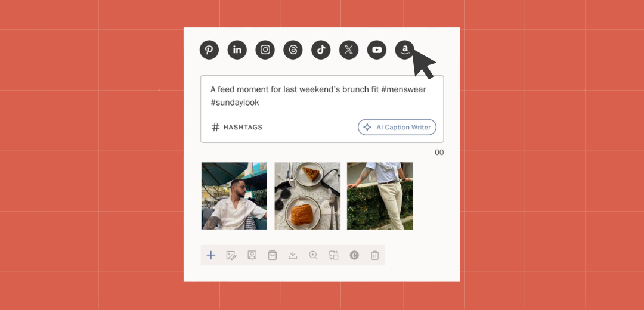Pick the TikTok channel icon
644x310 pixels.
tap(321, 49)
